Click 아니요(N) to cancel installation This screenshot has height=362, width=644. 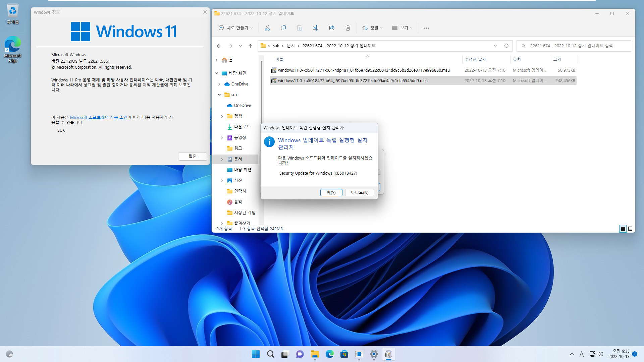pyautogui.click(x=360, y=192)
